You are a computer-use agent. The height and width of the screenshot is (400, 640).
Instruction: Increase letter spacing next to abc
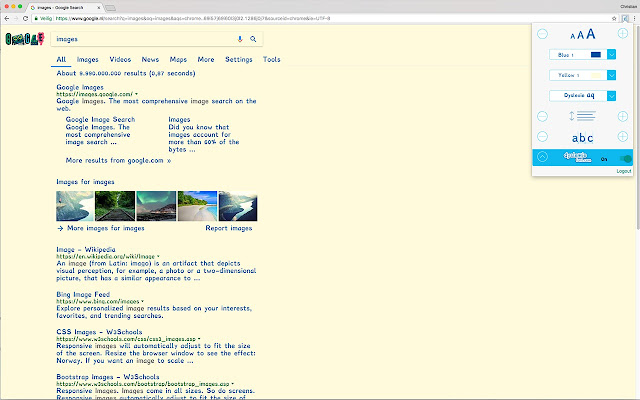click(622, 136)
